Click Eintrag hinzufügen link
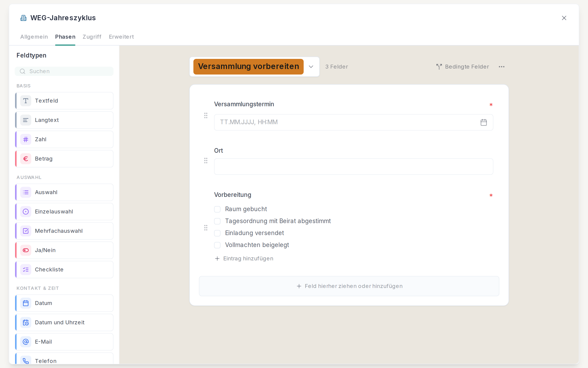This screenshot has width=588, height=368. (244, 259)
